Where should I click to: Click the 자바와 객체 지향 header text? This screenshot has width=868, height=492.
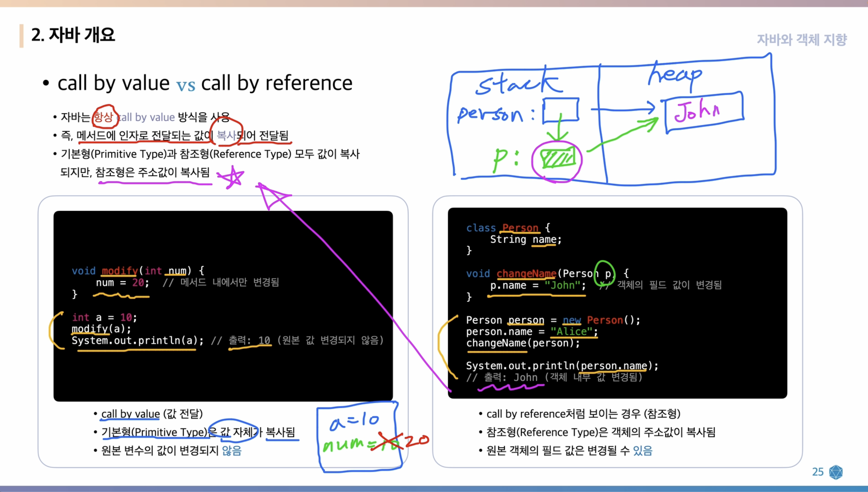802,39
